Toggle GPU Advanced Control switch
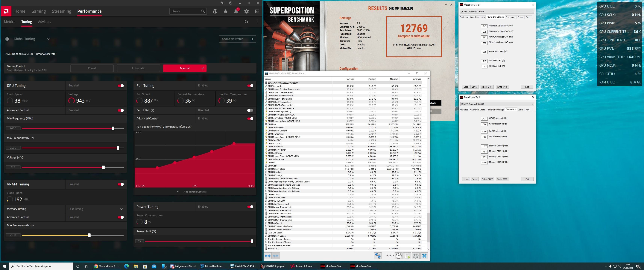This screenshot has width=644, height=270. (x=121, y=110)
